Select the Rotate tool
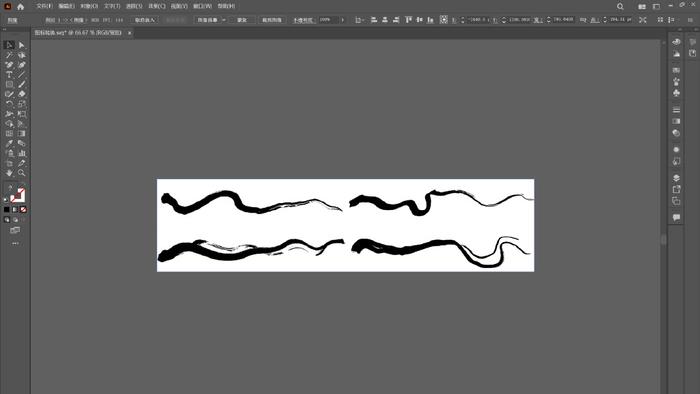Viewport: 700px width, 394px height. click(x=9, y=104)
